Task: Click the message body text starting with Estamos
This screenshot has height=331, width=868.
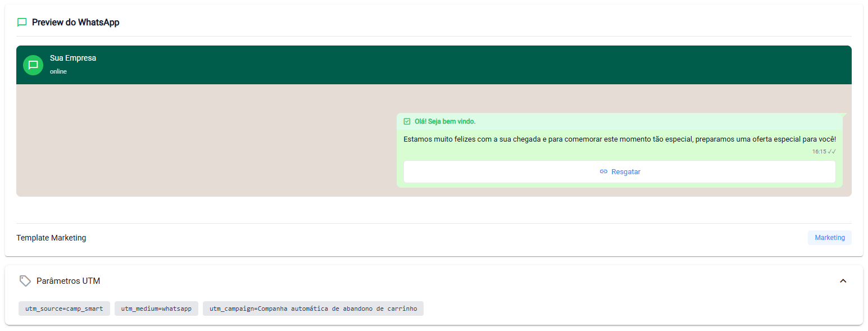Action: (x=619, y=139)
